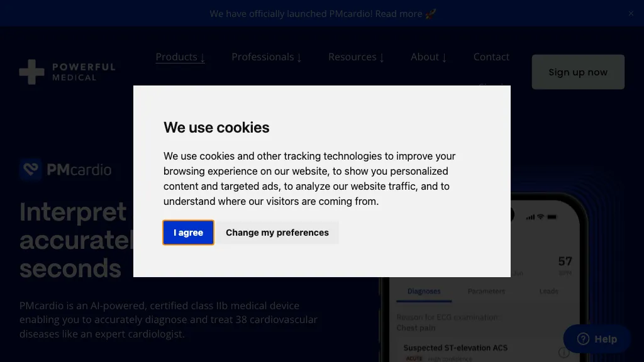
Task: Click Change my preferences button
Action: (x=277, y=233)
